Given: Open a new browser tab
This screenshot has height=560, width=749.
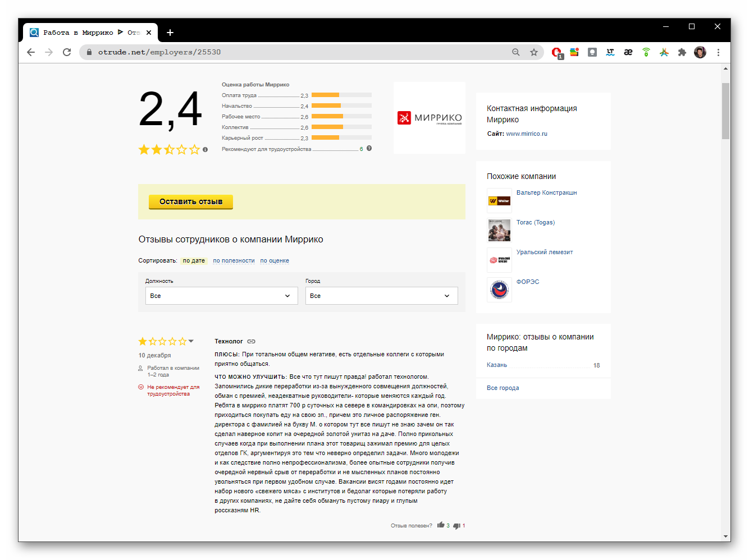Looking at the screenshot, I should 170,33.
